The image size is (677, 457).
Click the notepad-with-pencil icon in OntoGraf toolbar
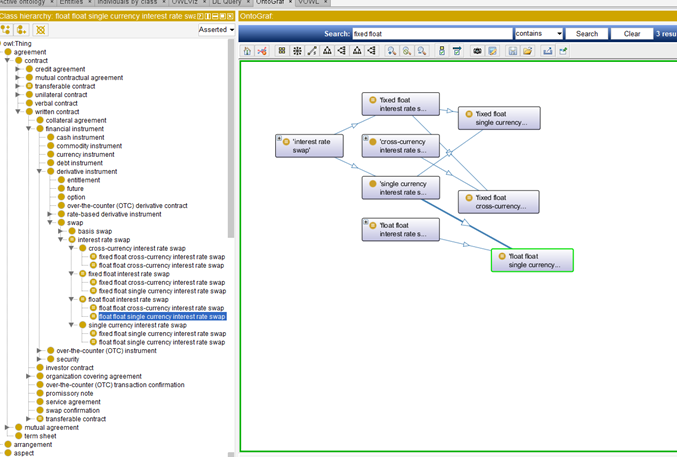coord(492,51)
